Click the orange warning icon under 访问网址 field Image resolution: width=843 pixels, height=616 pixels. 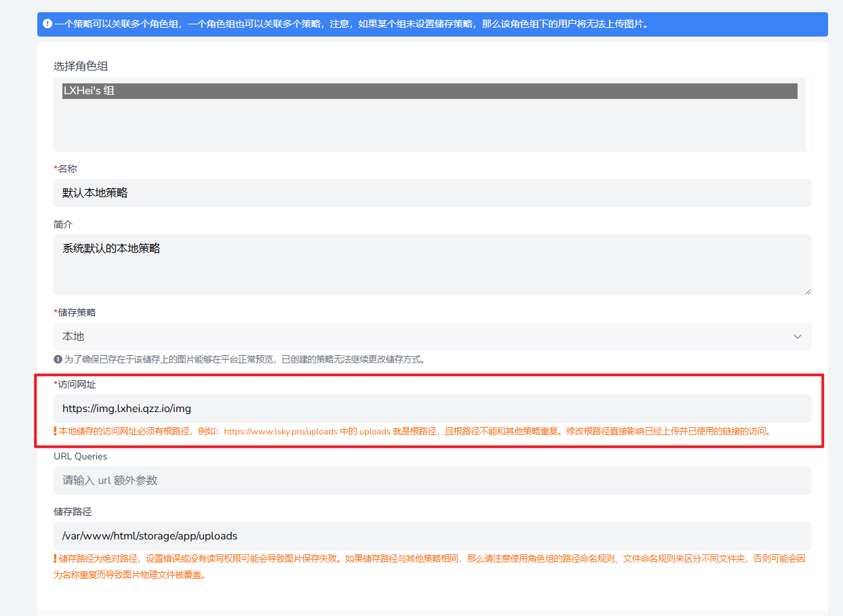tap(55, 431)
